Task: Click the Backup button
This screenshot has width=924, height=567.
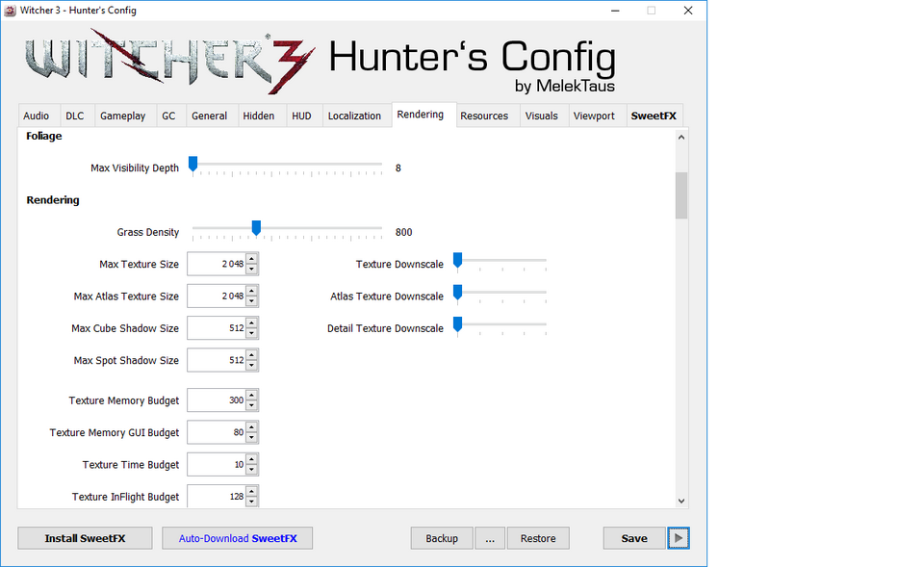Action: [x=442, y=538]
